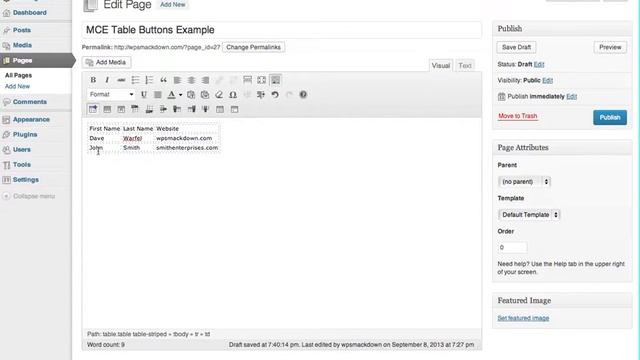Insert an unordered bullet list
This screenshot has width=640, height=360.
click(135, 80)
